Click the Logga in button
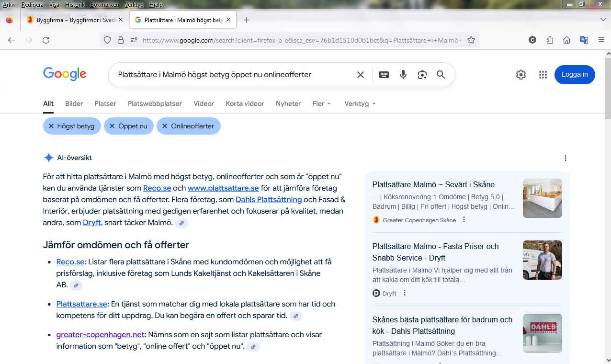 [575, 75]
